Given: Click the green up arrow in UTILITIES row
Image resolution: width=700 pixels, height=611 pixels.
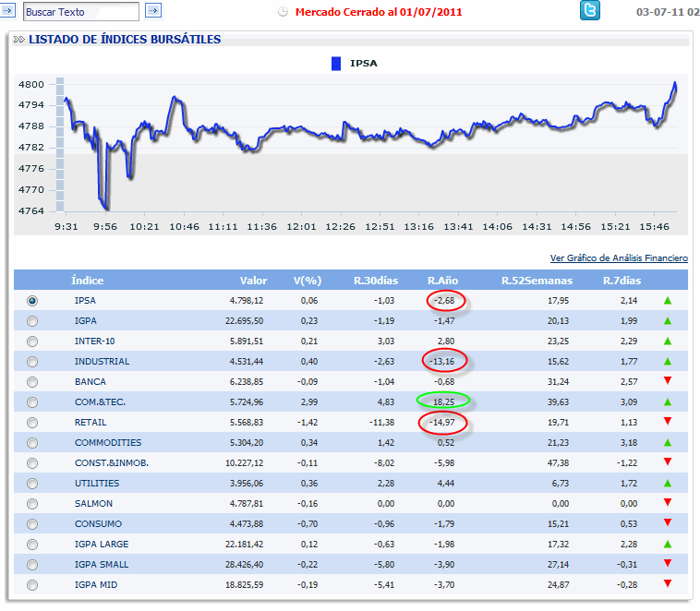Looking at the screenshot, I should tap(667, 484).
